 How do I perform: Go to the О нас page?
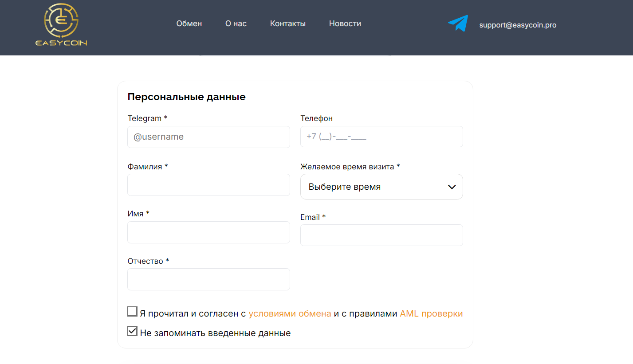236,23
